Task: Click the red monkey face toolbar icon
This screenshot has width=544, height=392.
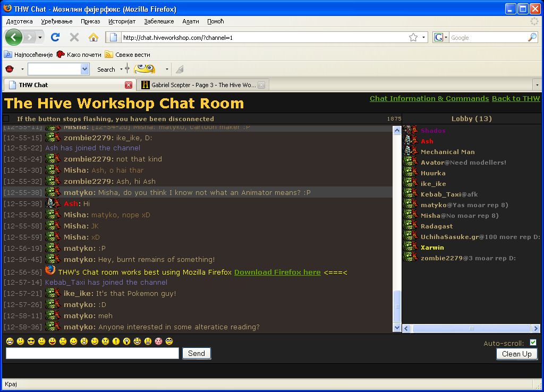Action: (x=10, y=69)
